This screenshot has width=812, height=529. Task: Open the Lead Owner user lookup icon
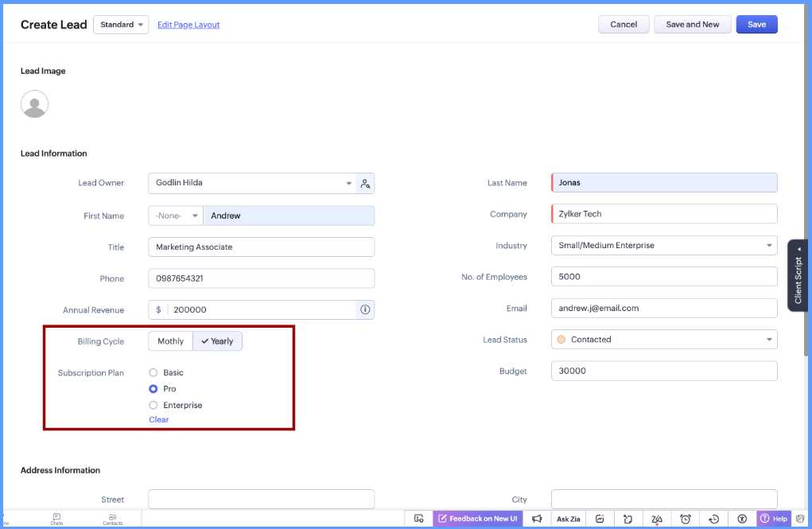[x=365, y=183]
